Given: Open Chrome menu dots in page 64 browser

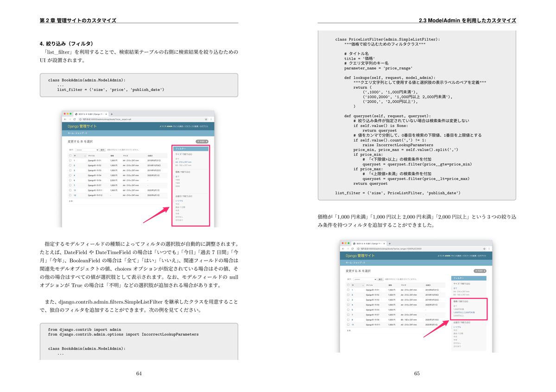Looking at the screenshot, I should point(211,119).
